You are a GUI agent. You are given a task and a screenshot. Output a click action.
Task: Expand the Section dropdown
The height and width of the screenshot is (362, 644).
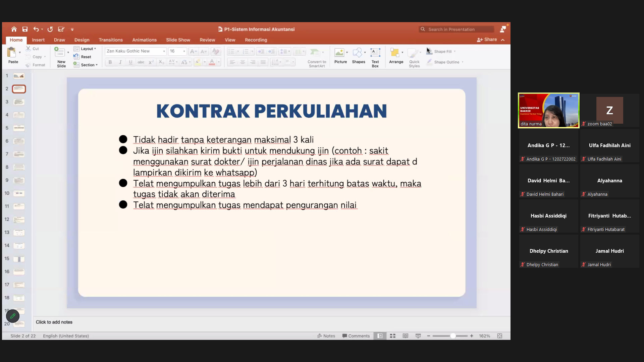[86, 65]
